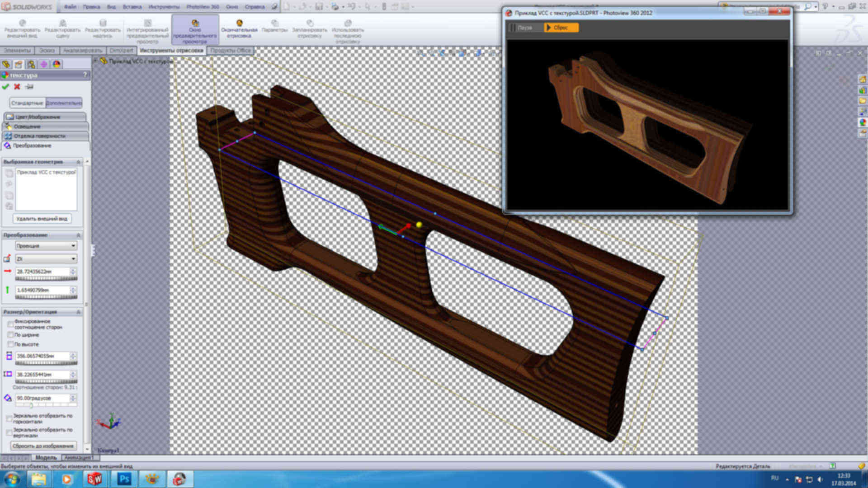
Task: Click Edit Appearance (Редактировать внешний вид)
Action: [22, 28]
